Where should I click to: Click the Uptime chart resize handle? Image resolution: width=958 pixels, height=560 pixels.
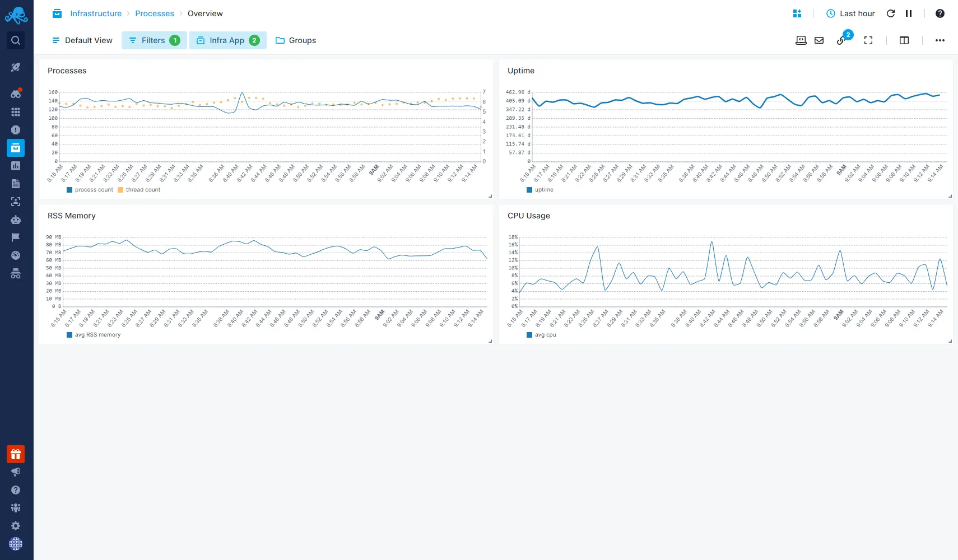click(950, 196)
